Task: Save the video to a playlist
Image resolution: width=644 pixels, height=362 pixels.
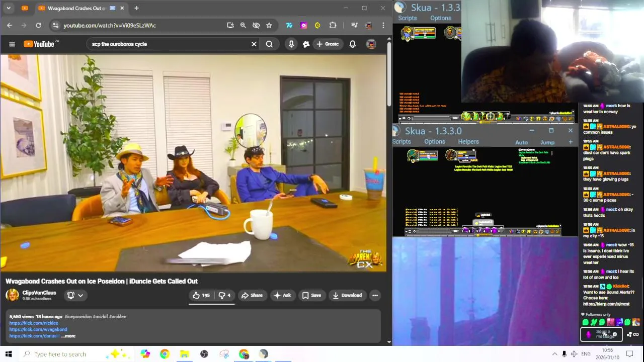Action: (311, 296)
